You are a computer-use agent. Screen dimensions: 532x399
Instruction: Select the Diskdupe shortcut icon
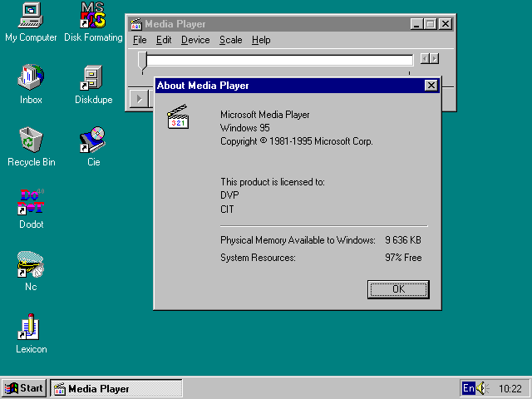(92, 78)
